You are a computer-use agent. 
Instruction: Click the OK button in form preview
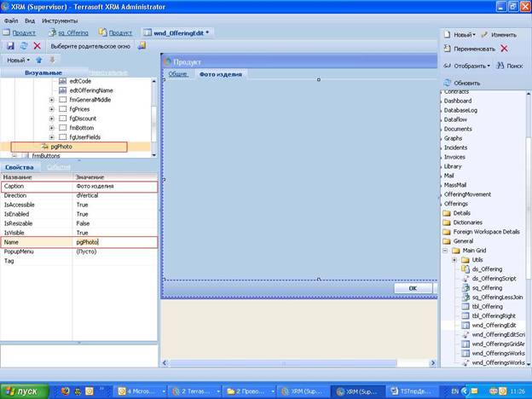coord(413,288)
